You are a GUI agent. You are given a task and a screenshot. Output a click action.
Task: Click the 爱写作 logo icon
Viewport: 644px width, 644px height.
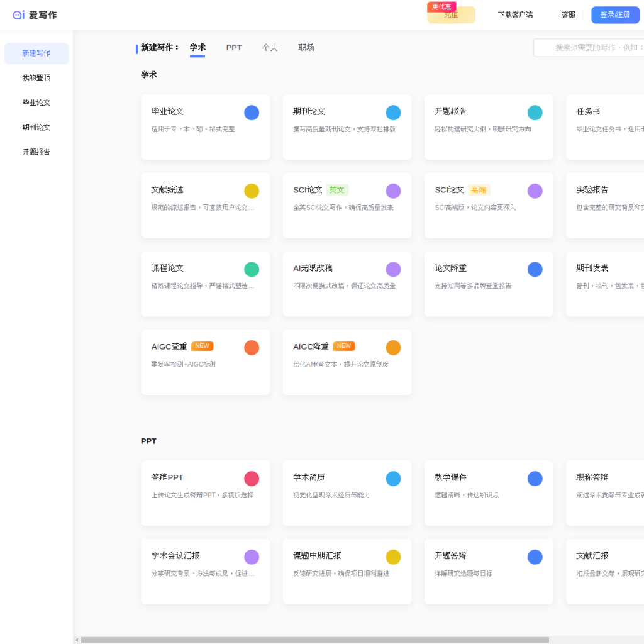coord(18,15)
